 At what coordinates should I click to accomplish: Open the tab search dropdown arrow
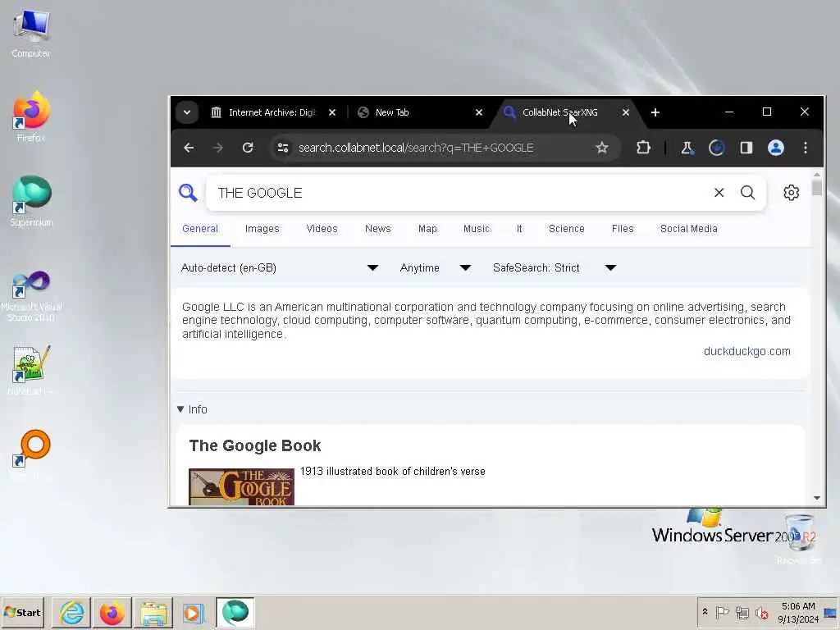[x=187, y=112]
